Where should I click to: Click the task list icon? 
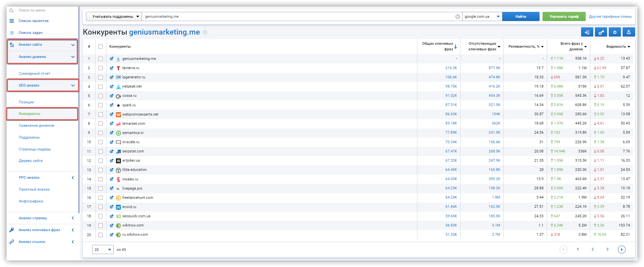(x=12, y=33)
